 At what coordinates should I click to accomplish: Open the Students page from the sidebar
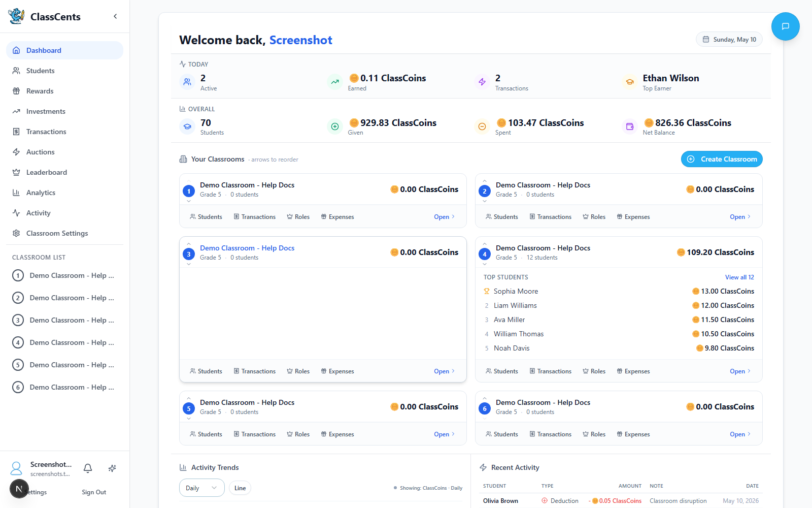(x=64, y=71)
